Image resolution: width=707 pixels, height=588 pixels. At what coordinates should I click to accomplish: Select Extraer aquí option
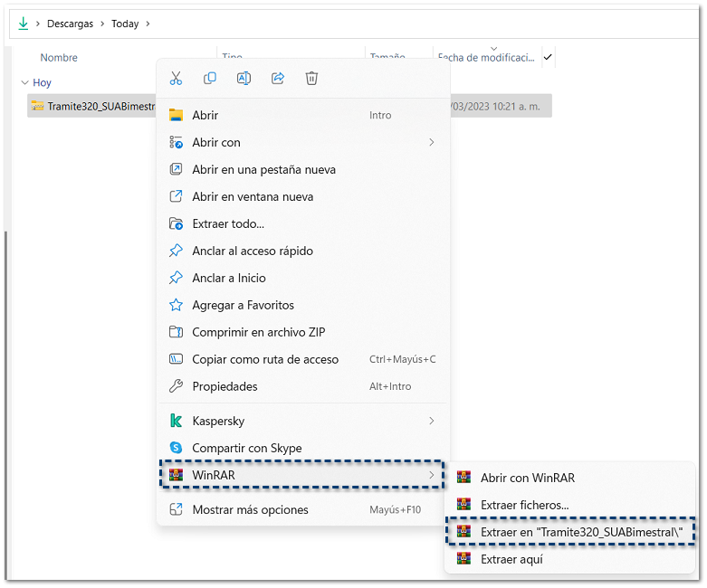tap(569, 559)
